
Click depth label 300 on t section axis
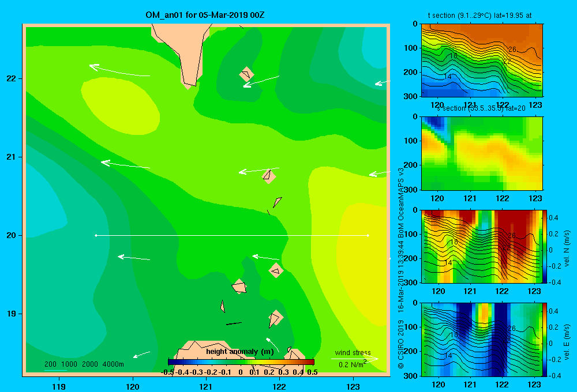(411, 96)
